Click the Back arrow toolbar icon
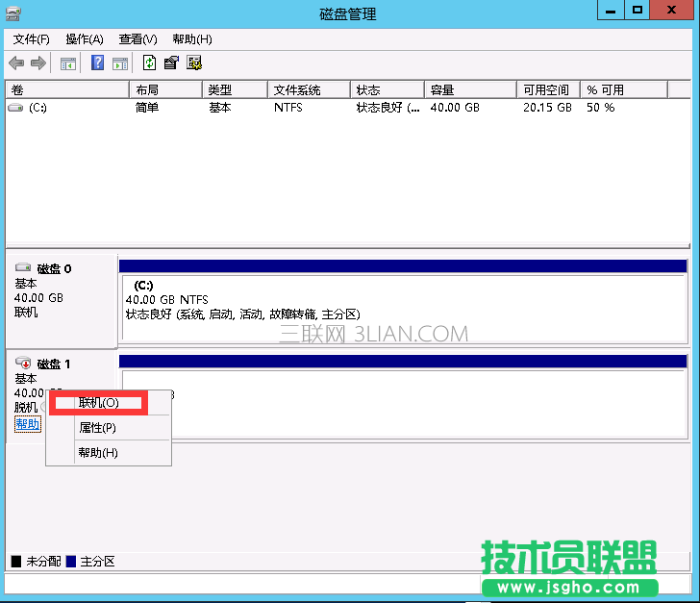Viewport: 700px width, 603px height. point(16,63)
